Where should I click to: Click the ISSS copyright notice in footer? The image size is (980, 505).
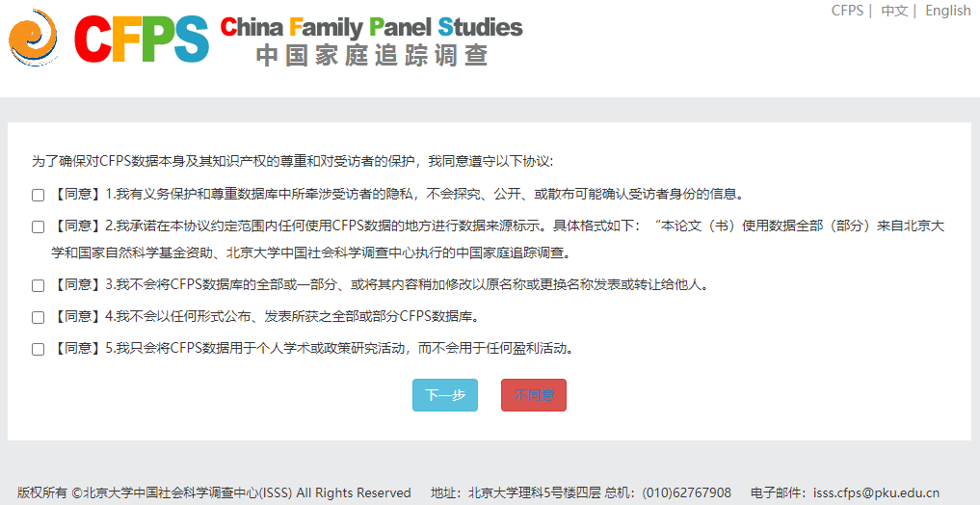tap(214, 492)
